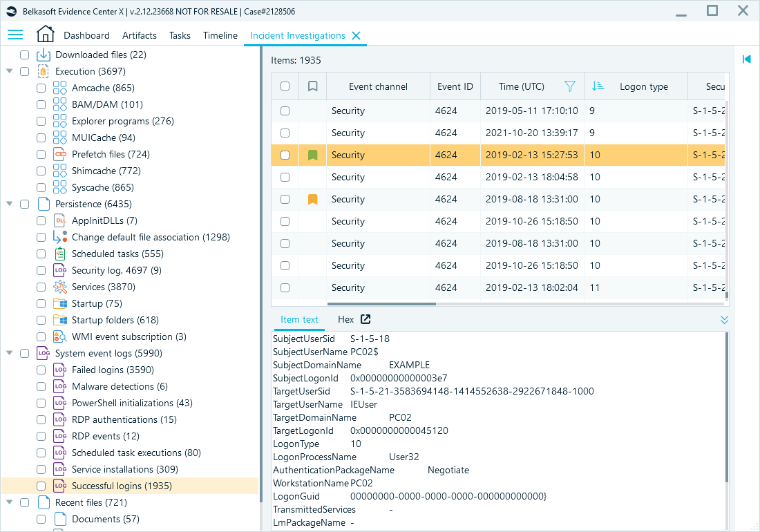The height and width of the screenshot is (532, 760).
Task: Collapse details pane with double chevron
Action: tap(724, 320)
